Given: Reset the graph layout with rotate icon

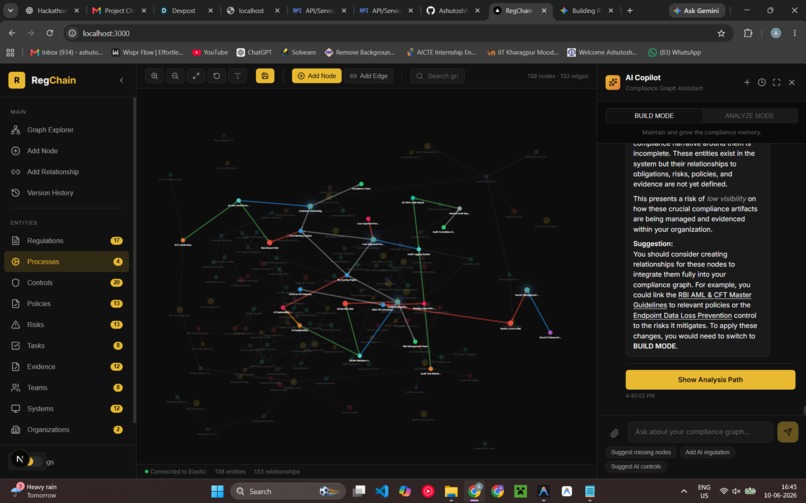Looking at the screenshot, I should point(216,76).
